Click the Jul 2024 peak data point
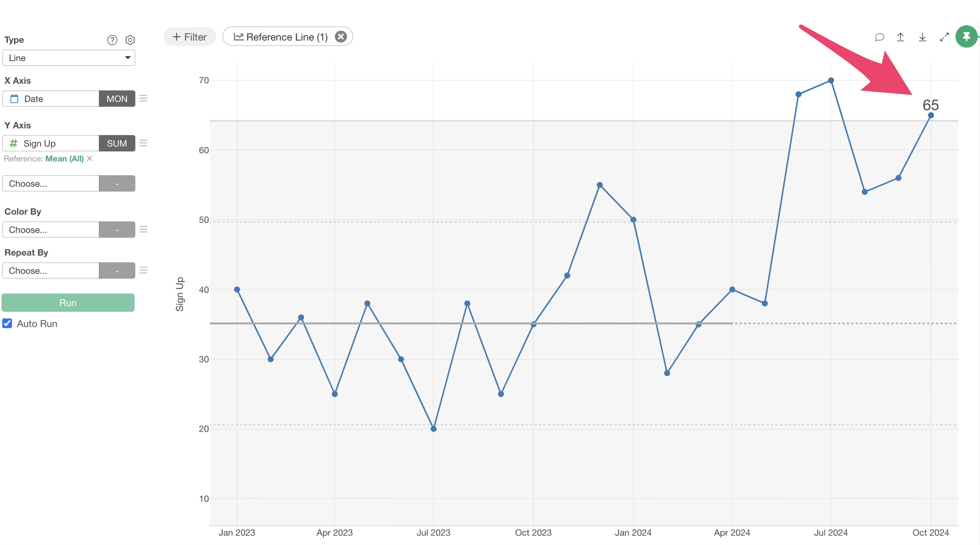The width and height of the screenshot is (980, 545). 831,80
